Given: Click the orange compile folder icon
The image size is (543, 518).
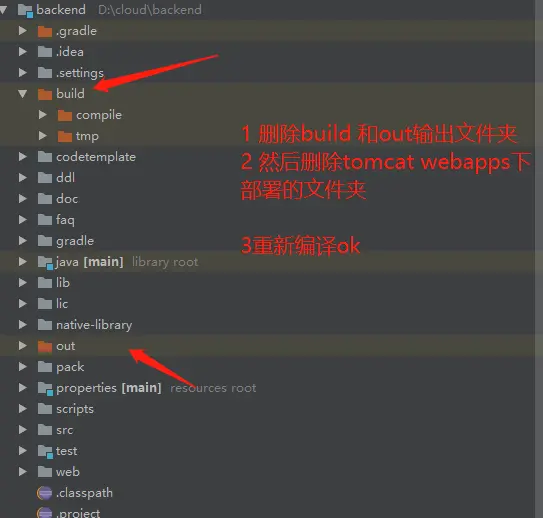Looking at the screenshot, I should click(x=65, y=115).
